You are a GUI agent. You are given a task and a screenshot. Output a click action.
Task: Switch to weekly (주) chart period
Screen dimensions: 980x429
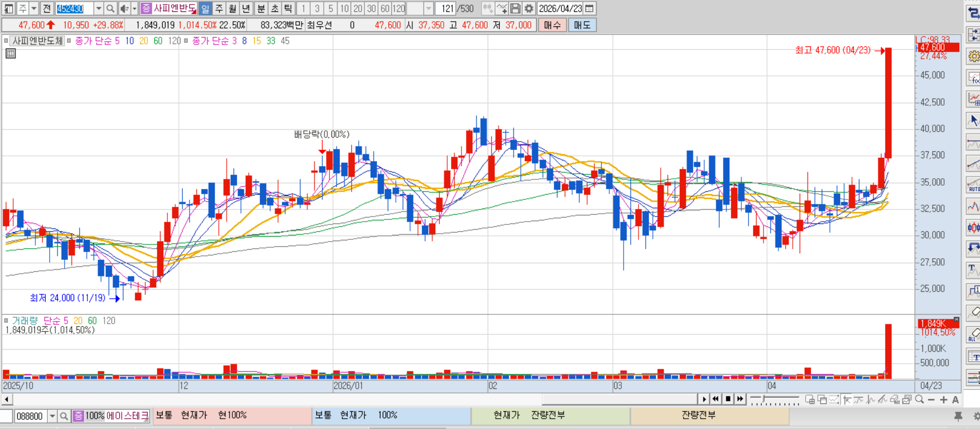click(219, 9)
